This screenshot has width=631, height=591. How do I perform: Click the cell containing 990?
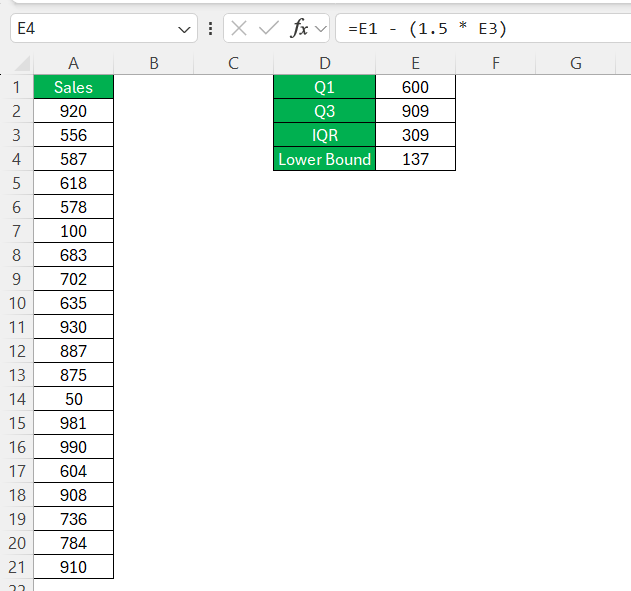[74, 447]
